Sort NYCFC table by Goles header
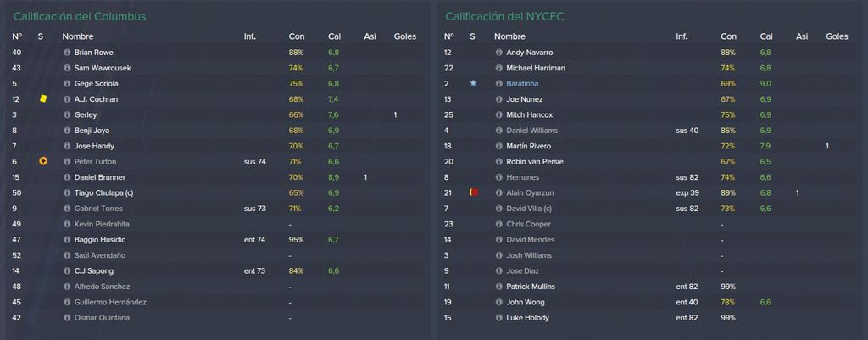The height and width of the screenshot is (340, 868). [x=837, y=36]
